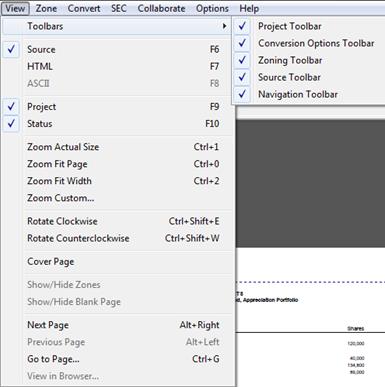Go to Next Page

coord(117,325)
